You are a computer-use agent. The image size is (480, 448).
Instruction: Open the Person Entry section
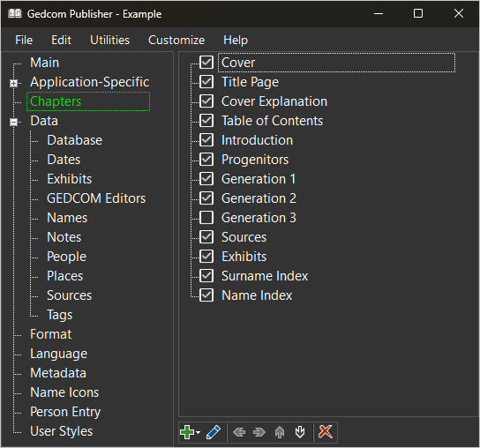pyautogui.click(x=65, y=412)
